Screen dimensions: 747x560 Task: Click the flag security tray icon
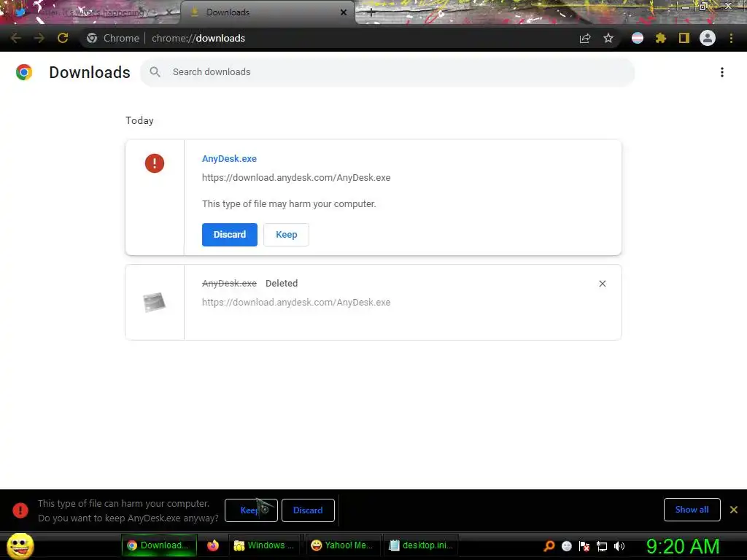pyautogui.click(x=584, y=546)
